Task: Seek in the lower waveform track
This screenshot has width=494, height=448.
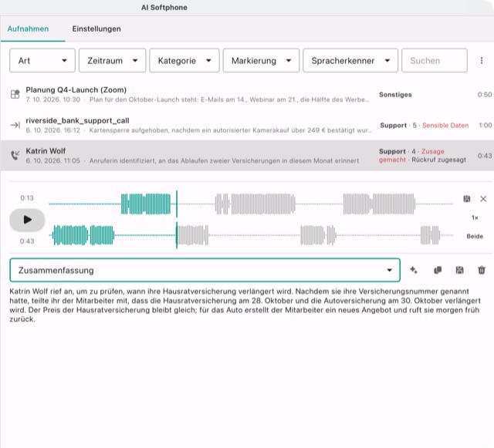Action: point(251,235)
